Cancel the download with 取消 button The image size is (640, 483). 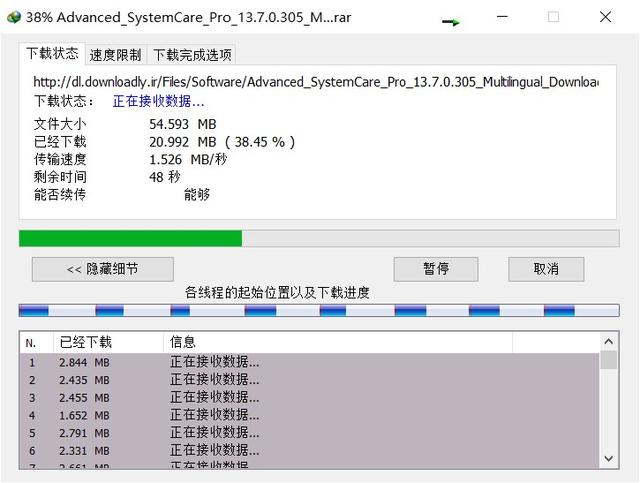(546, 269)
